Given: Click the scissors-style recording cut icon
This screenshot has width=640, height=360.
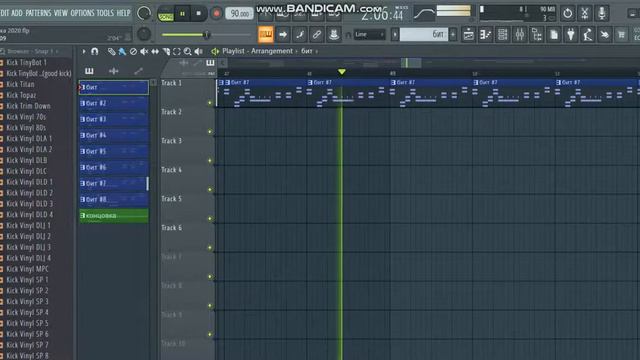Looking at the screenshot, I should point(584,13).
